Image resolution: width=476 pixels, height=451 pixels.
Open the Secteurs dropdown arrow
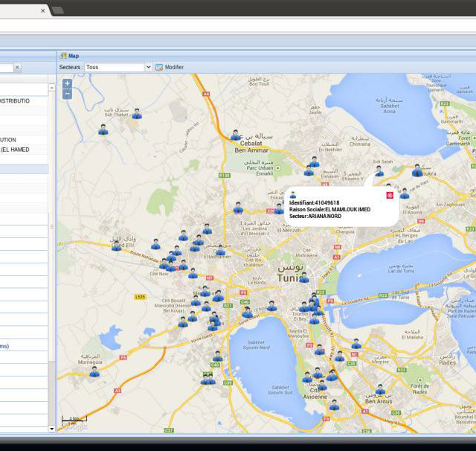coord(148,67)
